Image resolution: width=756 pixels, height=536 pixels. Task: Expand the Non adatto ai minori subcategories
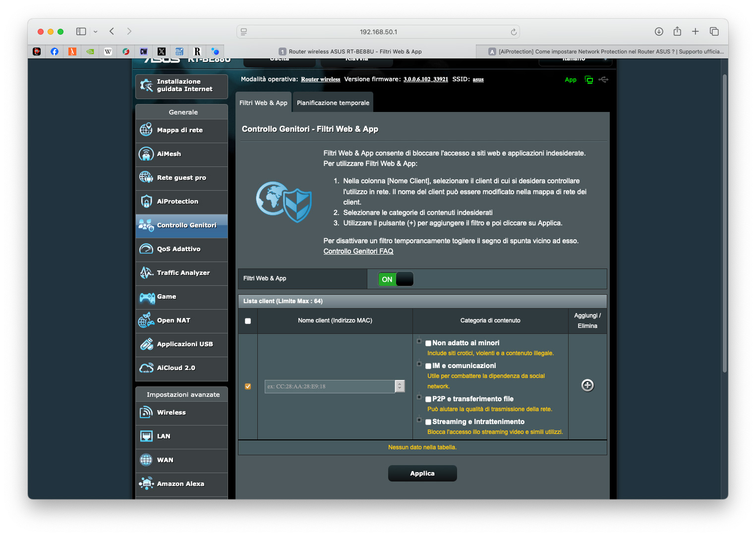[x=419, y=341]
